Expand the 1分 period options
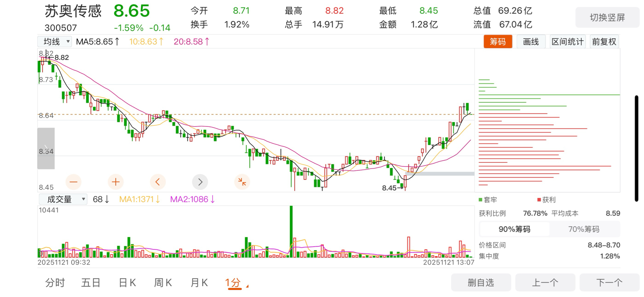 pos(236,283)
